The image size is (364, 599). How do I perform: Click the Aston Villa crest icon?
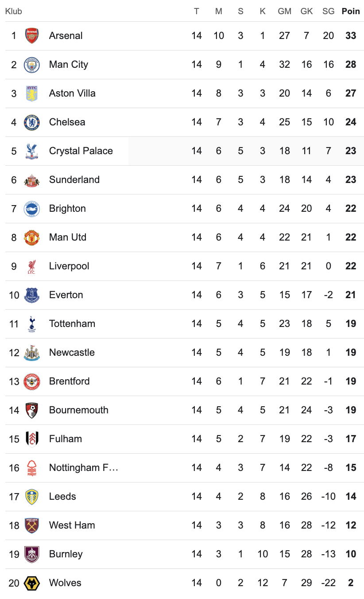pos(32,93)
